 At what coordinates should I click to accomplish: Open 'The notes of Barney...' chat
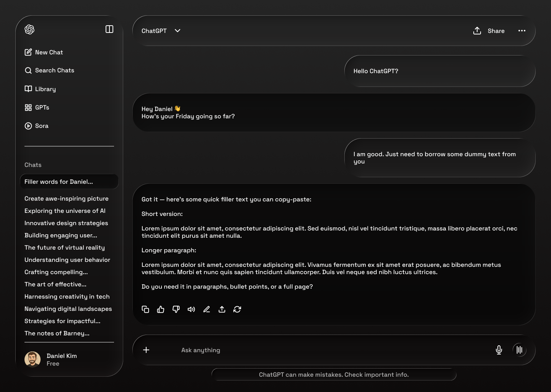57,333
